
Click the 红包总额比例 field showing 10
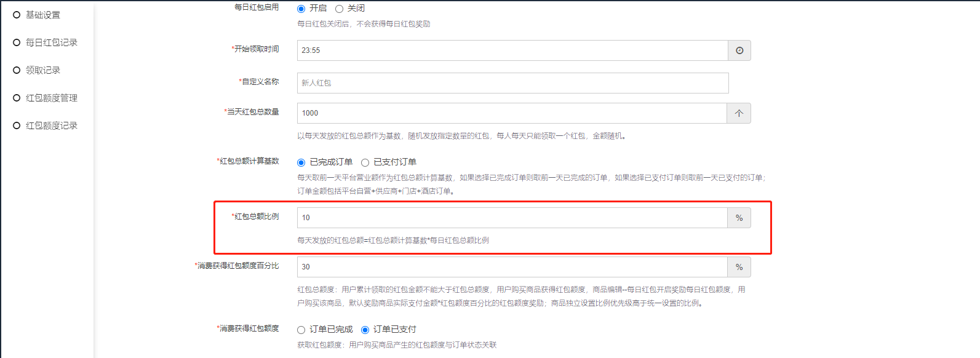pos(512,218)
